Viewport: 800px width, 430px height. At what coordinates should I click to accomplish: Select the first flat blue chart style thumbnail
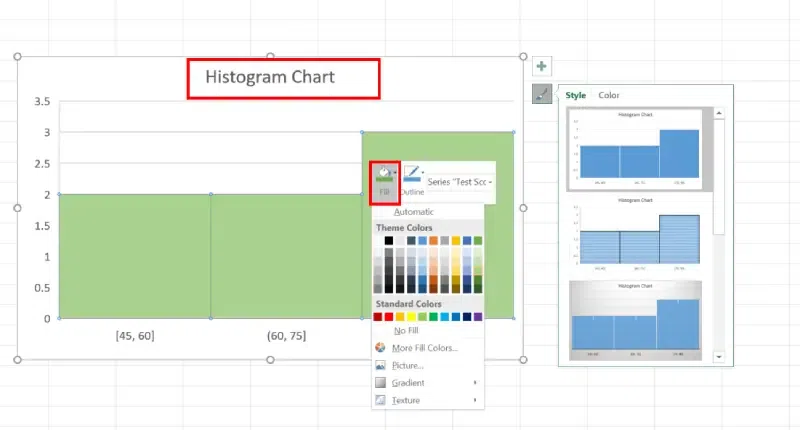635,149
